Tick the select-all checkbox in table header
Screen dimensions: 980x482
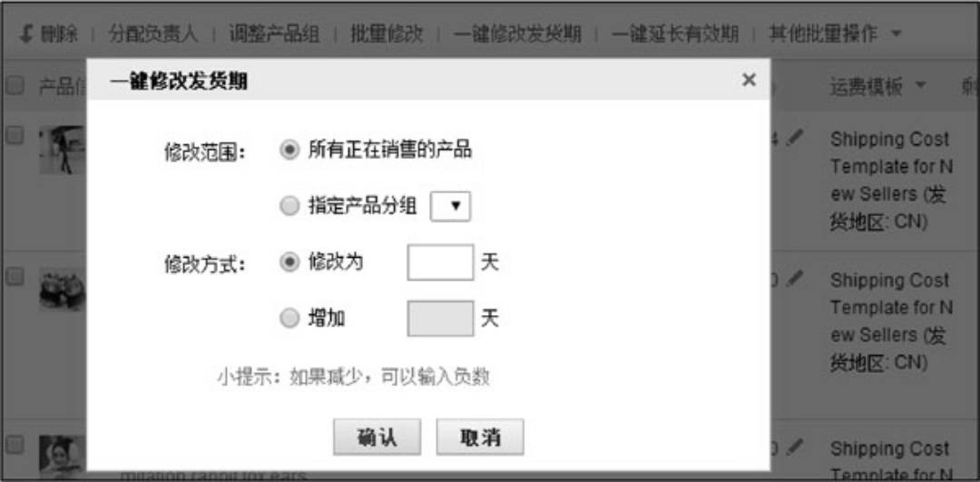point(15,85)
